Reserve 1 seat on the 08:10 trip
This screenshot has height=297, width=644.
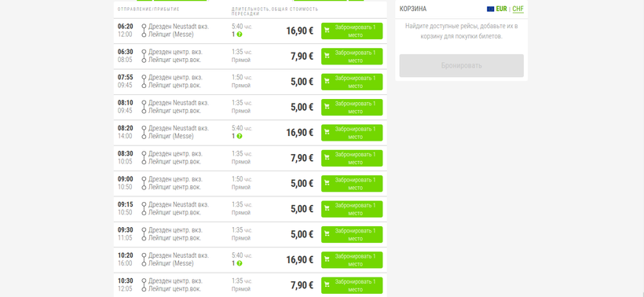pos(352,107)
